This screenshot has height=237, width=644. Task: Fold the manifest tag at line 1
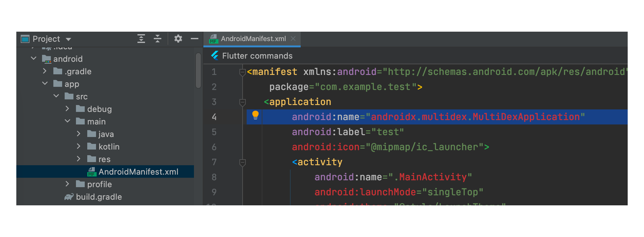point(242,72)
